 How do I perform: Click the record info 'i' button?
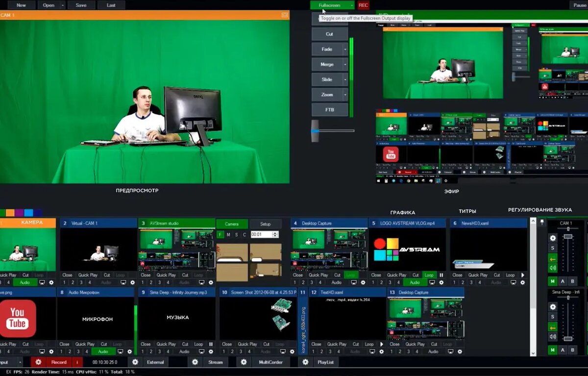tap(76, 362)
